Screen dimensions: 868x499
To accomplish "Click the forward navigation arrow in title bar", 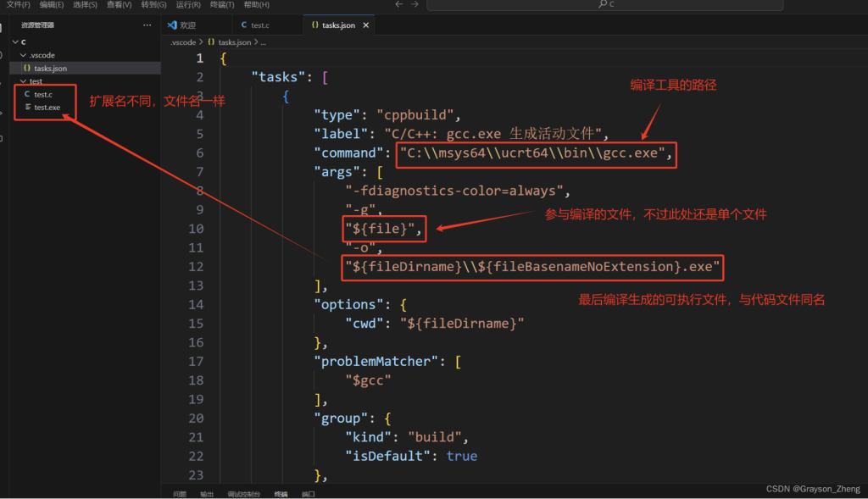I will (x=415, y=4).
